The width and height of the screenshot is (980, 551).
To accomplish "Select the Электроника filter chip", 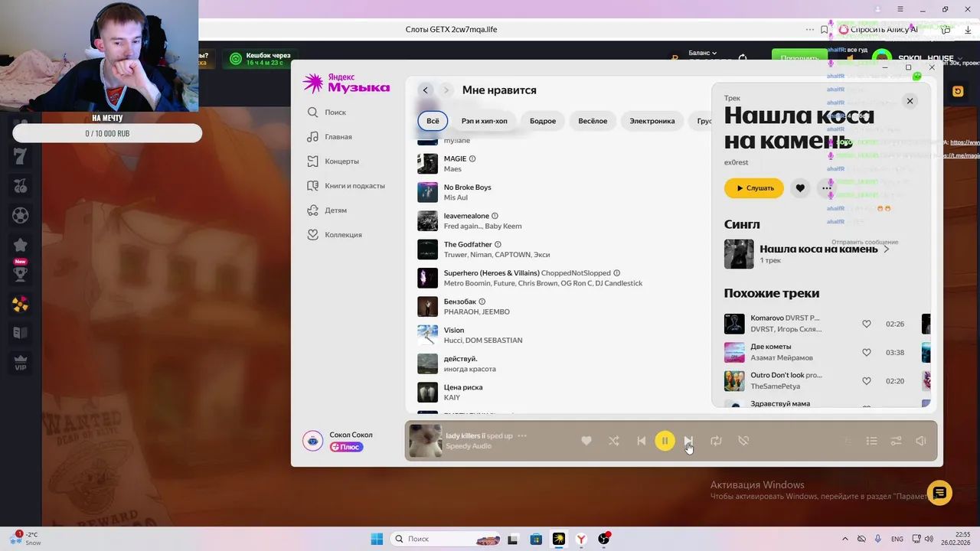I will (652, 121).
